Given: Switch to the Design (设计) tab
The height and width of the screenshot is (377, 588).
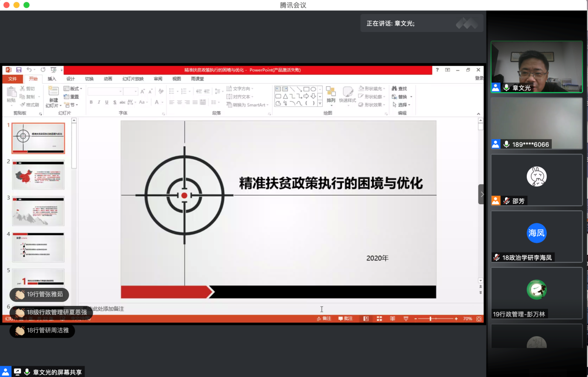Looking at the screenshot, I should [x=70, y=79].
